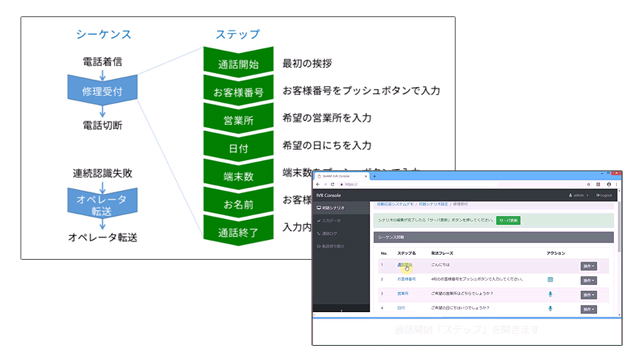Open the 操作 dropdown for row 2
640x360 pixels.
click(x=588, y=280)
